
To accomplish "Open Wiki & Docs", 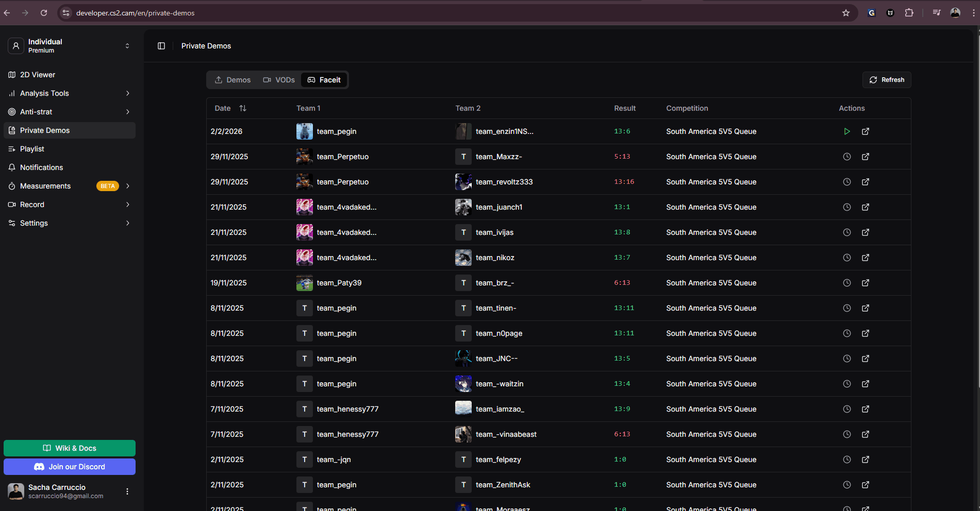I will (x=70, y=448).
